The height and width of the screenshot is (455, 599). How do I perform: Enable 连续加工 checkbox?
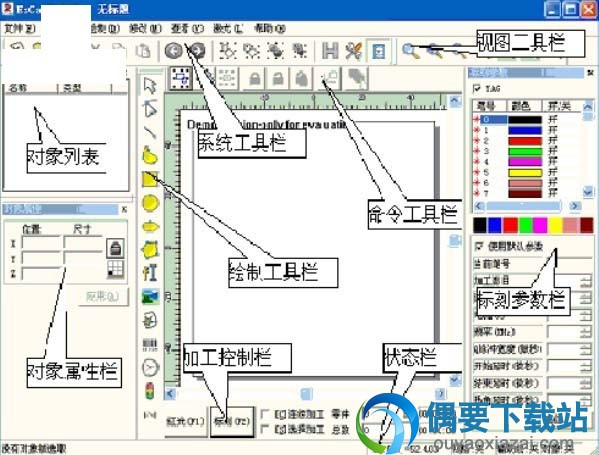point(264,414)
